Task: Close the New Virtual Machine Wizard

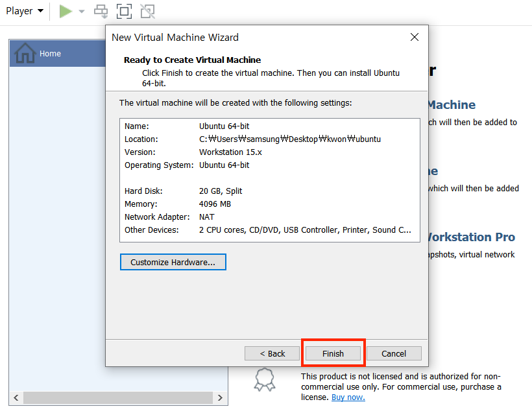Action: point(415,37)
